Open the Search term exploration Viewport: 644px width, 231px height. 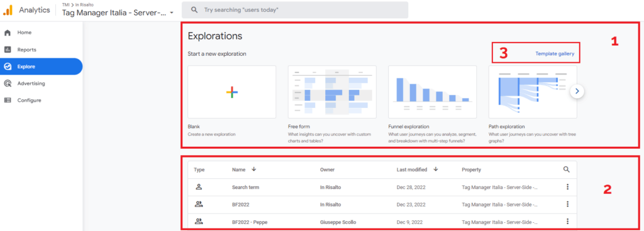click(246, 187)
